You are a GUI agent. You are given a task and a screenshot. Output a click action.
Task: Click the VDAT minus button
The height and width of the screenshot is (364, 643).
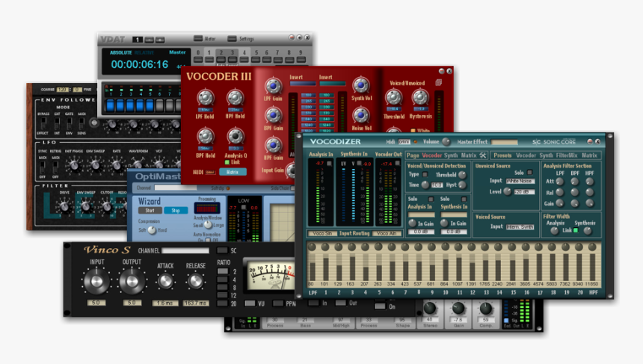150,40
